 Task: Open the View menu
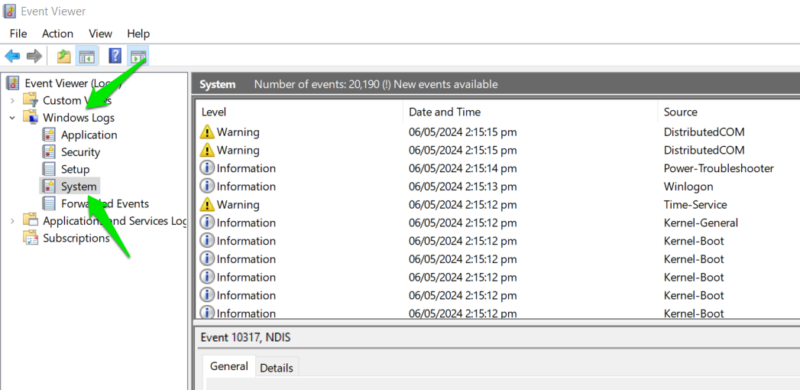[101, 34]
